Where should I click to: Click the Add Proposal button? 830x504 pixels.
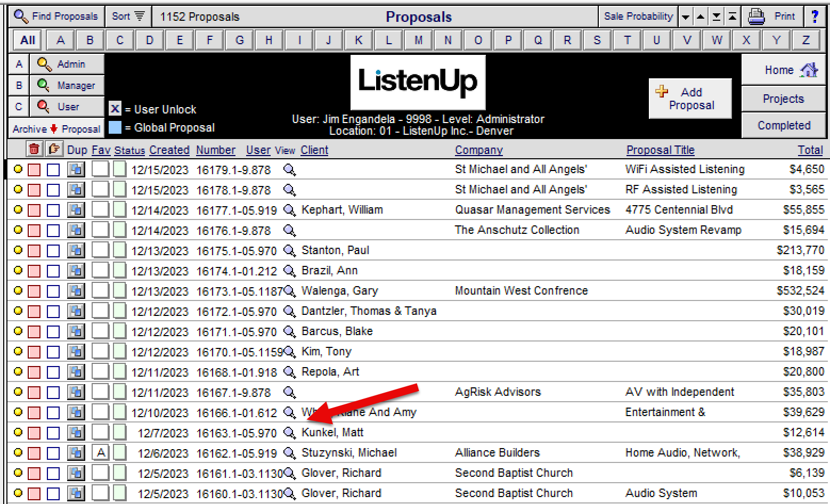tap(690, 99)
